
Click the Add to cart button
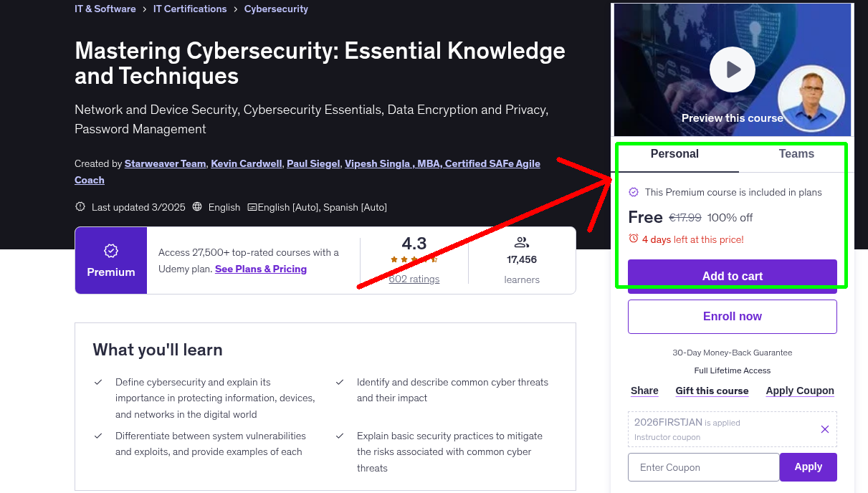[732, 276]
